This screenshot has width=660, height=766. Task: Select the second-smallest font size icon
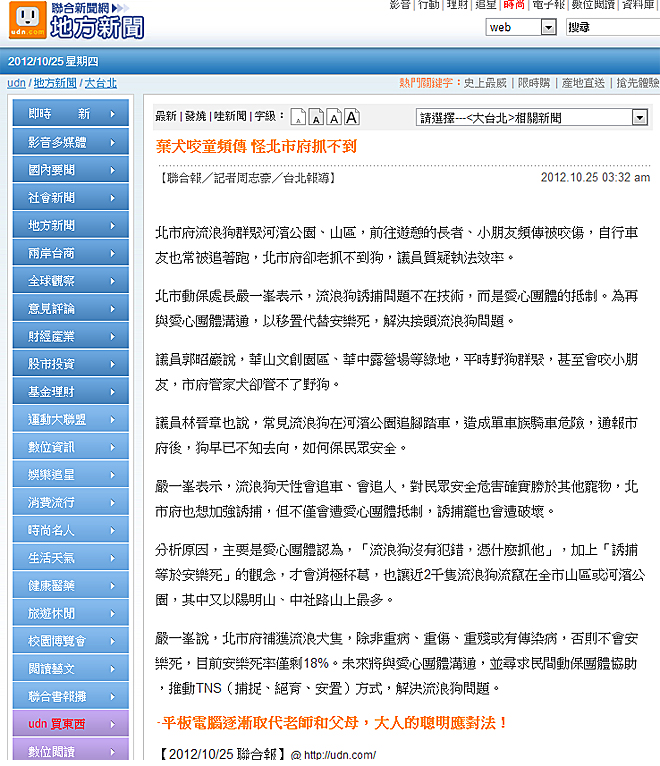click(314, 118)
